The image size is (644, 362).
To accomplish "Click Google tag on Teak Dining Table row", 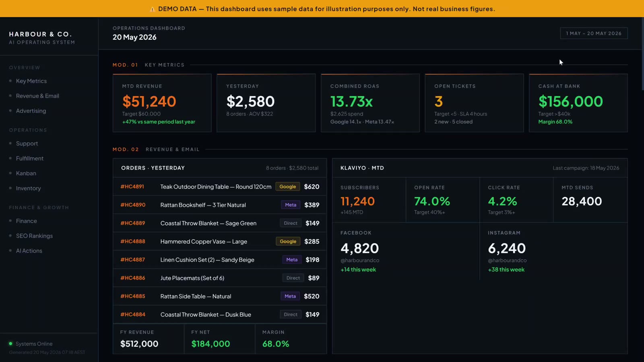I will pos(287,187).
